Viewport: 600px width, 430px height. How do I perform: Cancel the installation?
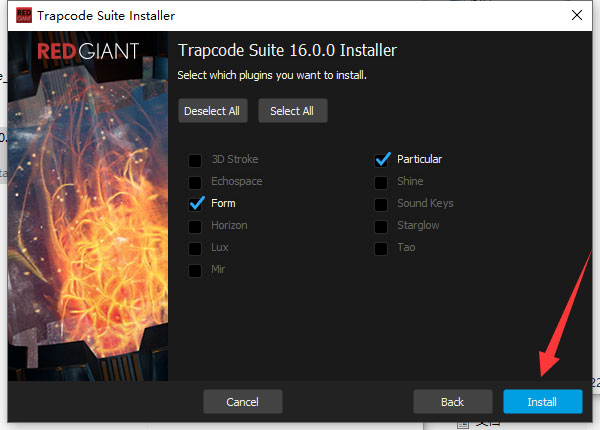point(243,401)
